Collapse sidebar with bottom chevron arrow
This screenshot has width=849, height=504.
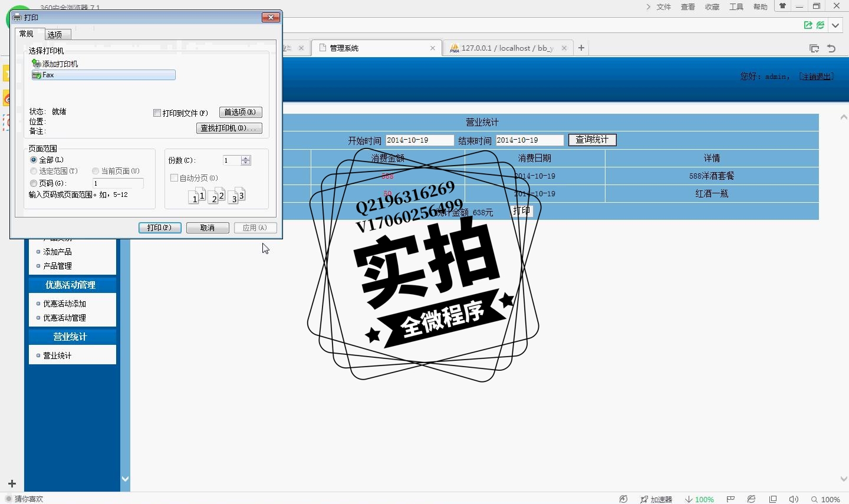125,479
